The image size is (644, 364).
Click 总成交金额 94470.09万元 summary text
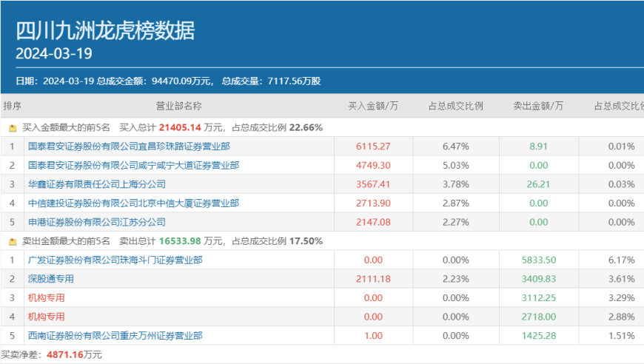pos(155,81)
